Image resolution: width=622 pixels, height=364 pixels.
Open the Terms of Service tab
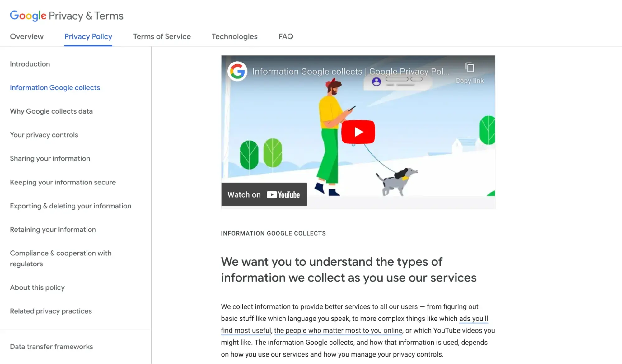click(162, 36)
